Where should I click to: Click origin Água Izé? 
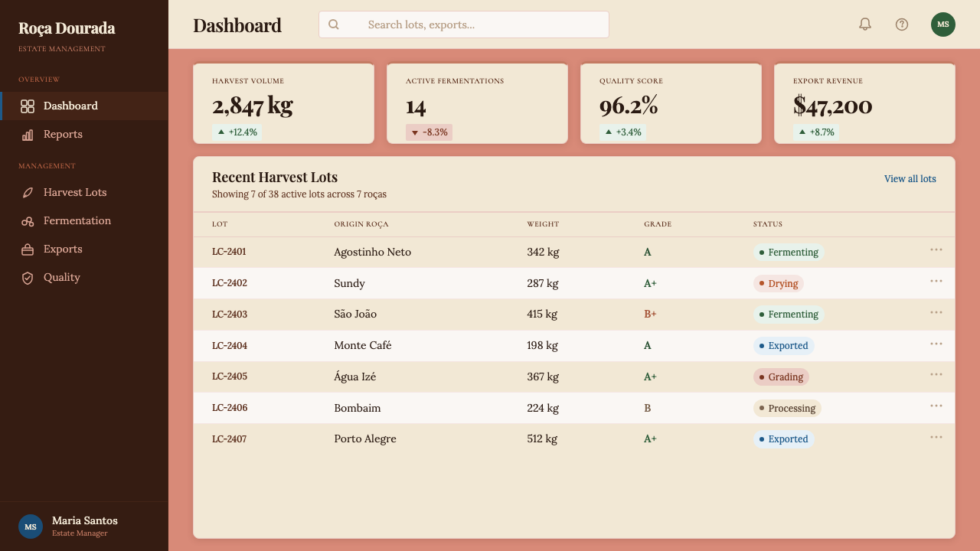(x=355, y=377)
